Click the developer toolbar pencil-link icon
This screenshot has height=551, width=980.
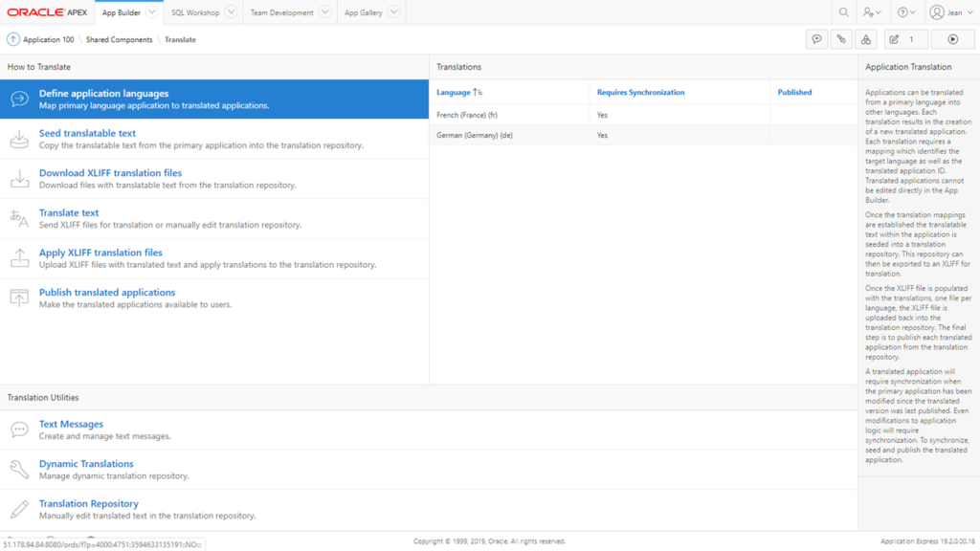[841, 39]
